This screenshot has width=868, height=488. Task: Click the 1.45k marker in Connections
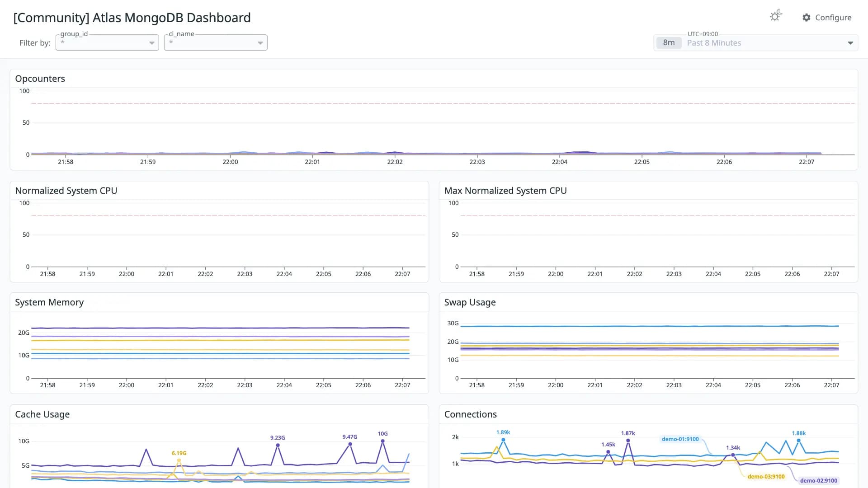[x=608, y=452]
